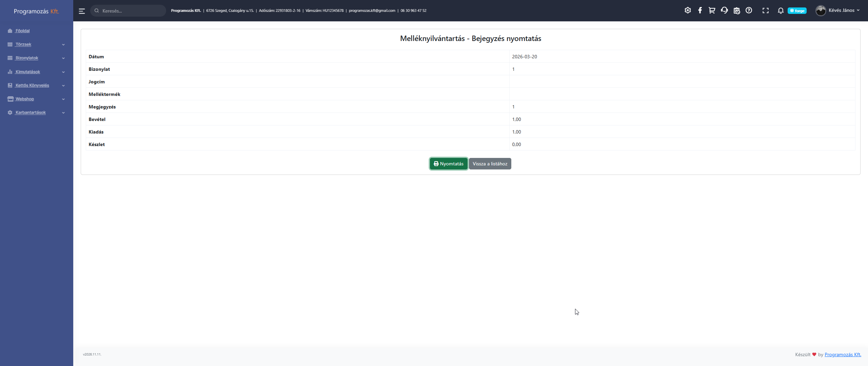Screen dimensions: 868x366
Task: Toggle fullscreen mode icon
Action: click(x=765, y=11)
